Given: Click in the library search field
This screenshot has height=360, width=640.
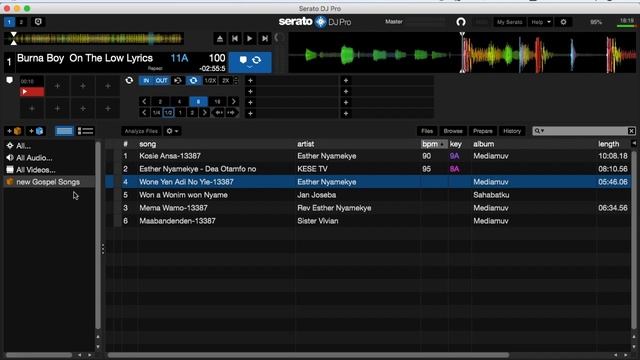Looking at the screenshot, I should 584,131.
